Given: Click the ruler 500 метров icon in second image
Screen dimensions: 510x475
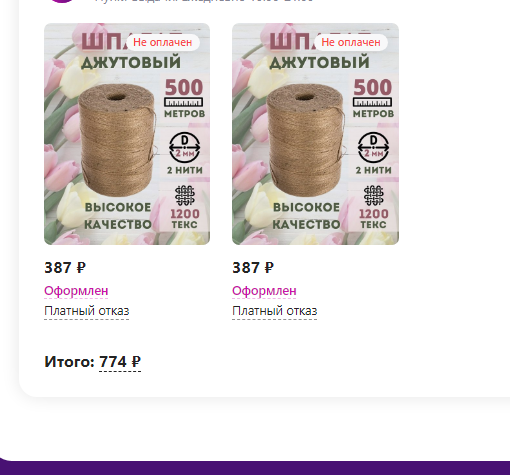Looking at the screenshot, I should pos(372,102).
